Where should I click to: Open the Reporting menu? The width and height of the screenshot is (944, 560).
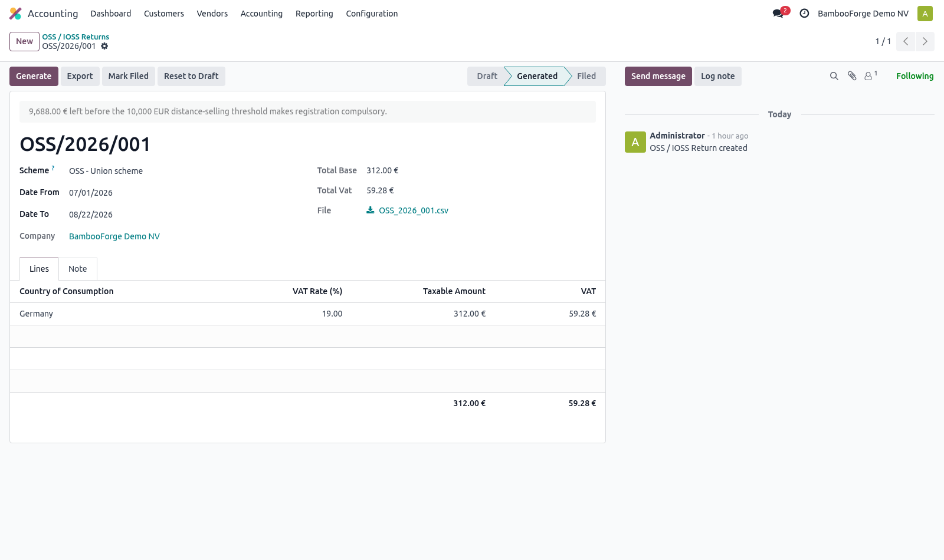point(314,14)
